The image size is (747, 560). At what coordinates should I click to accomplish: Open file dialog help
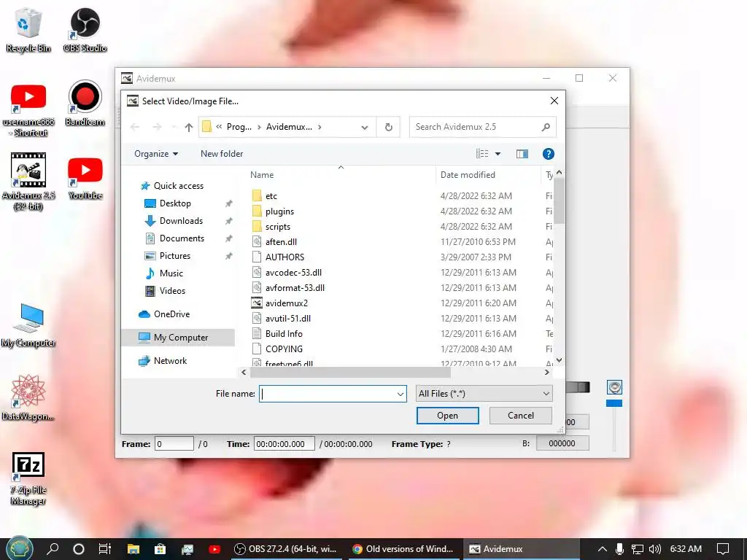(548, 154)
